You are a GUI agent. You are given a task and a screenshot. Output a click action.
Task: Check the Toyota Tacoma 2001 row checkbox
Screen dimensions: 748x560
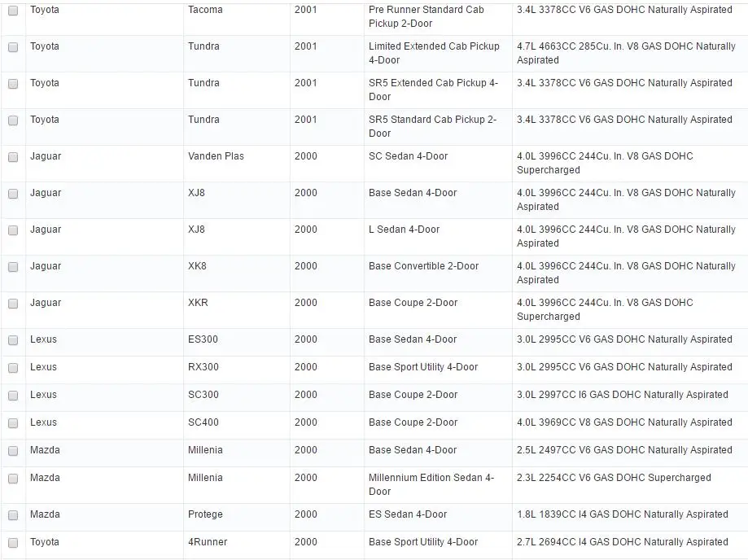click(13, 11)
